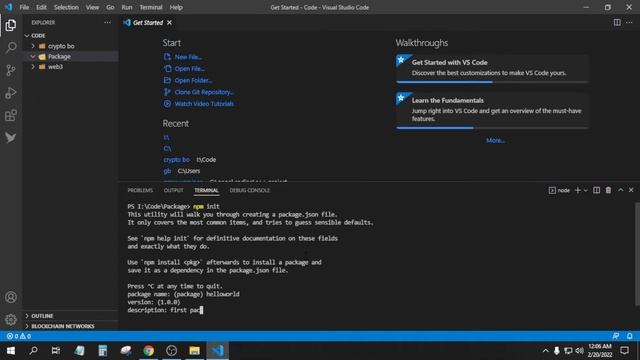Open the Selection menu

[x=66, y=7]
